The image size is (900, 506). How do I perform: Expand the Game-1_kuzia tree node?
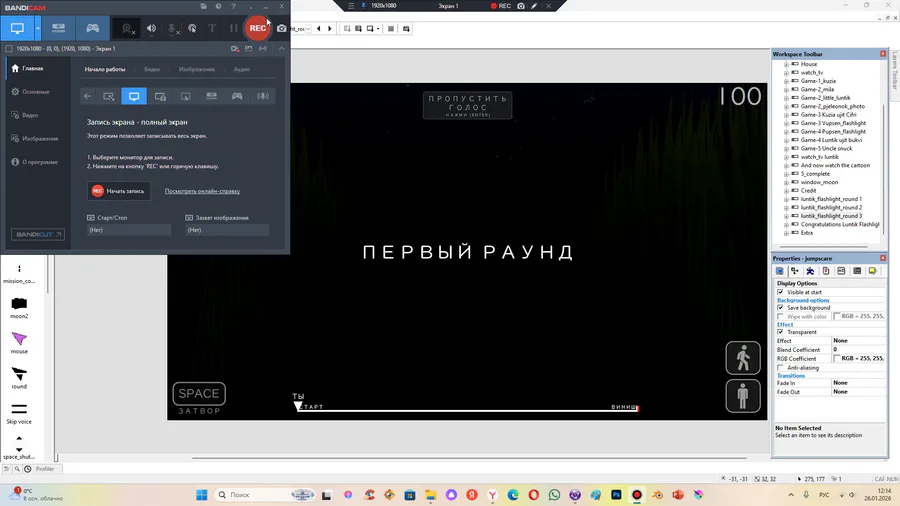coord(786,81)
